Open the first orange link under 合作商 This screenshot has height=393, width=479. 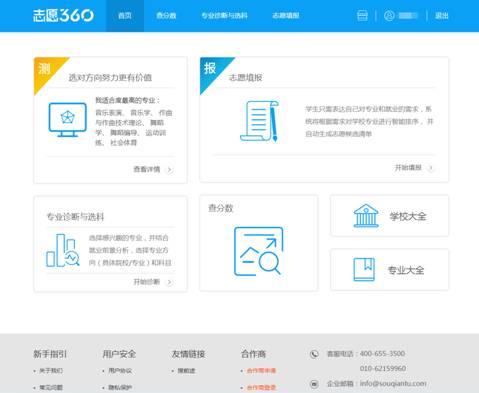point(261,371)
